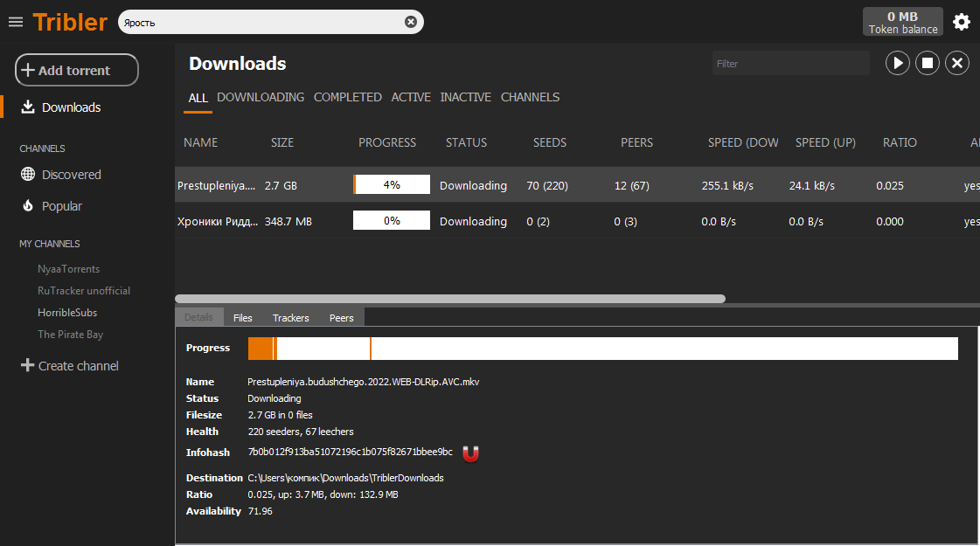Click Health value 220 seeders, 67 leechers
Screen dimensions: 980x546
click(301, 432)
